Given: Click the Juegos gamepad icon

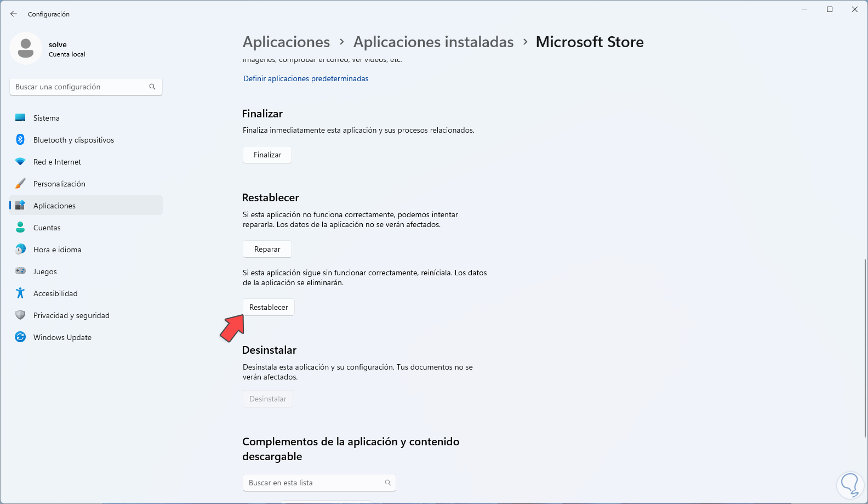Looking at the screenshot, I should click(20, 271).
